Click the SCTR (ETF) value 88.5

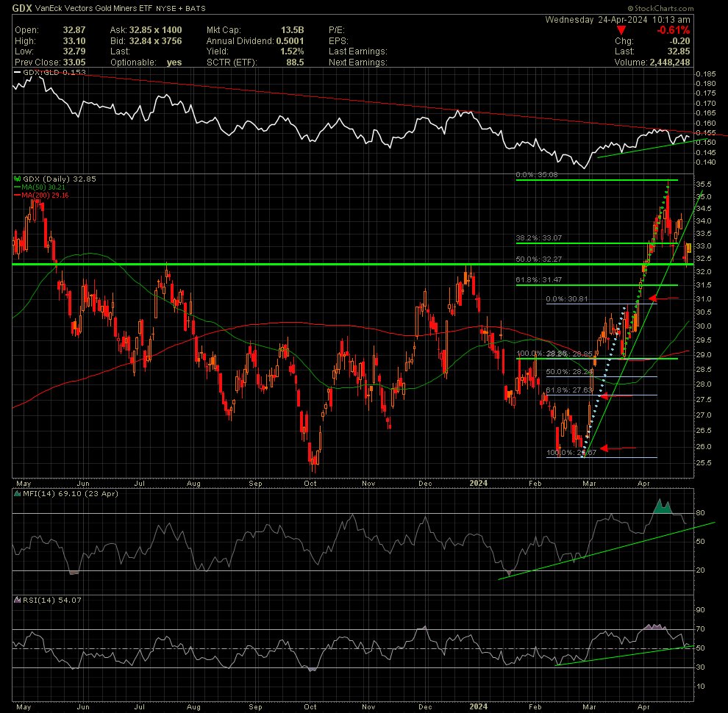(x=296, y=62)
